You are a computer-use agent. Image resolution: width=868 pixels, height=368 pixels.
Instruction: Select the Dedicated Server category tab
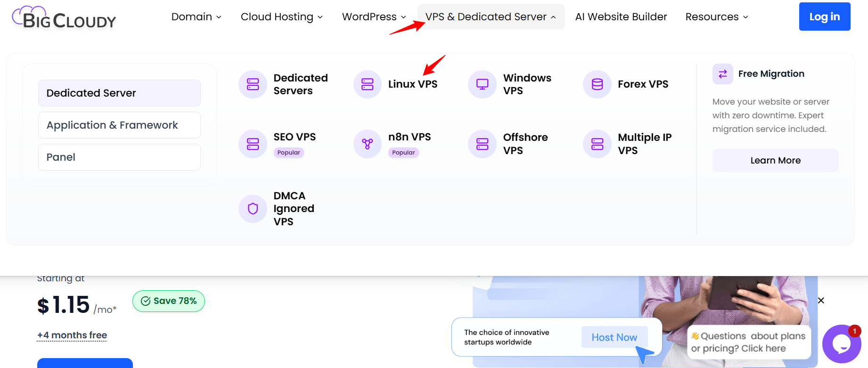point(119,93)
